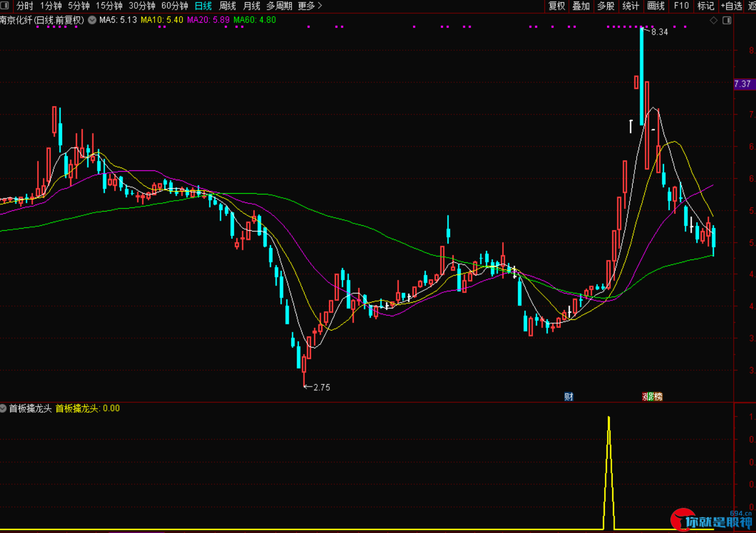The image size is (756, 533).
Task: Switch to 分时 intraday chart
Action: 25,6
